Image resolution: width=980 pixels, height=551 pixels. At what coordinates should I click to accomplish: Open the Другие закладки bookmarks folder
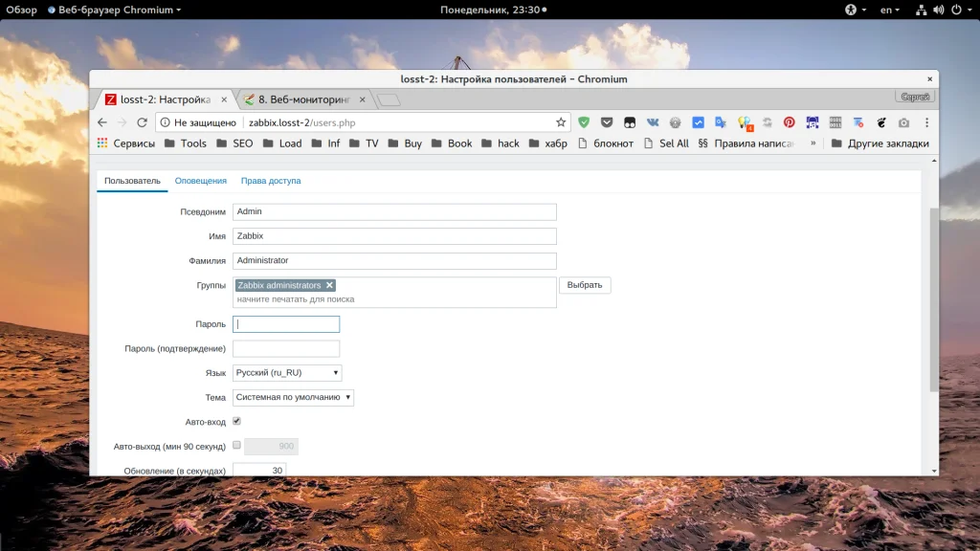(x=880, y=143)
